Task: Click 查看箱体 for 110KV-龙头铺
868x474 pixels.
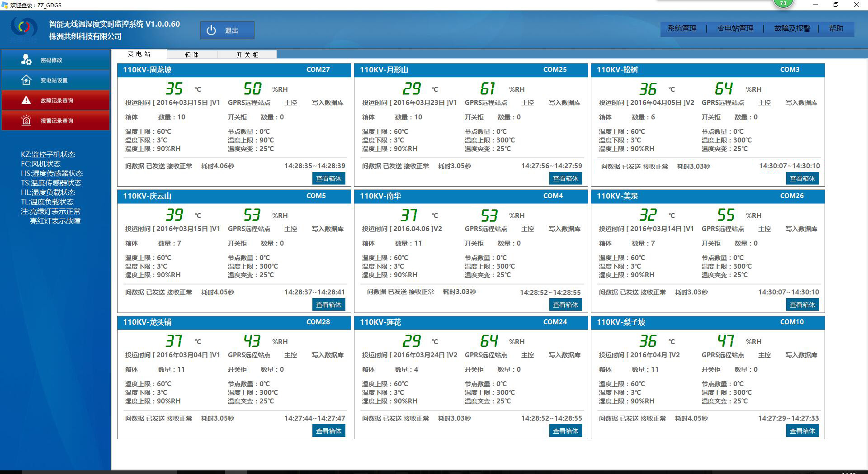Action: click(x=329, y=431)
